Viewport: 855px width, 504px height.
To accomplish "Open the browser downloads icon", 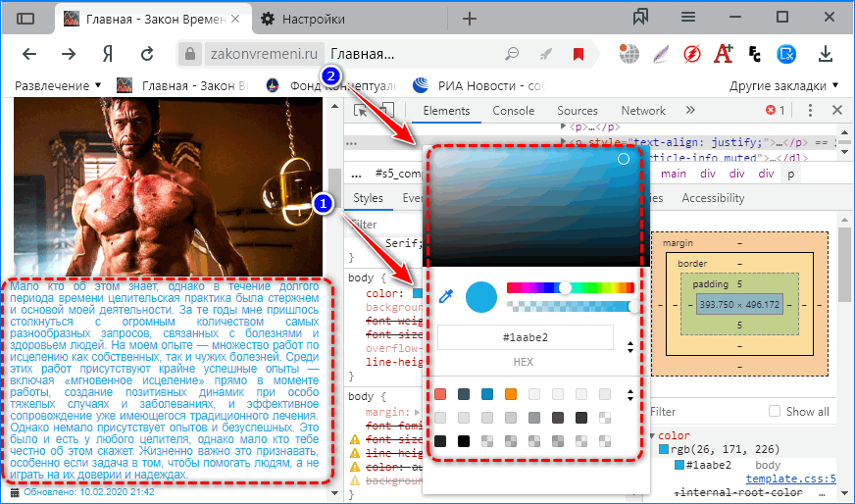I will 826,53.
